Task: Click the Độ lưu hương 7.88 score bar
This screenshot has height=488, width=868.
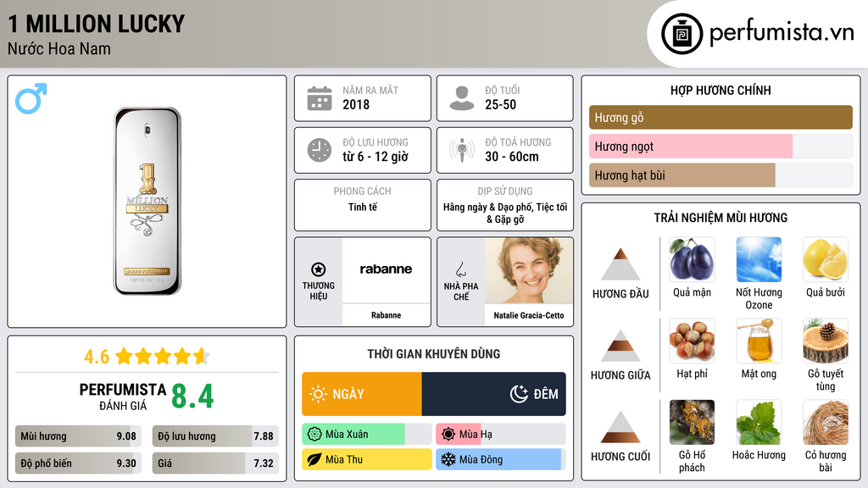Action: (x=215, y=436)
